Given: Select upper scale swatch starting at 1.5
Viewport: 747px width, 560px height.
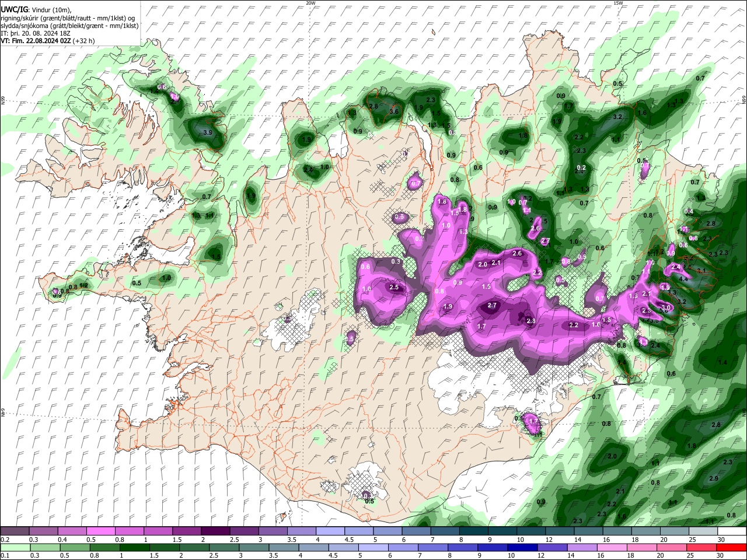Looking at the screenshot, I should [187, 531].
